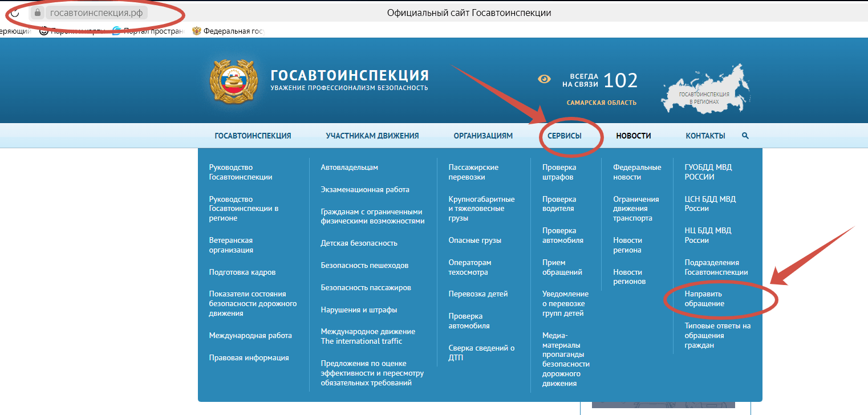Open Международное движение international traffic link
This screenshot has width=868, height=415.
pos(368,336)
